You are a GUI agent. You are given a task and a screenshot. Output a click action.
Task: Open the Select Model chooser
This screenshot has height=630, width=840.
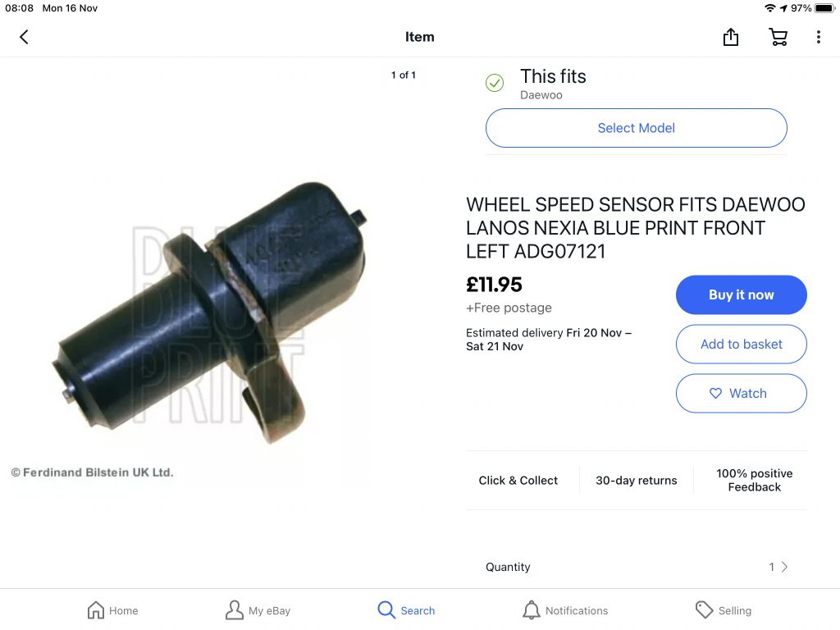point(636,128)
